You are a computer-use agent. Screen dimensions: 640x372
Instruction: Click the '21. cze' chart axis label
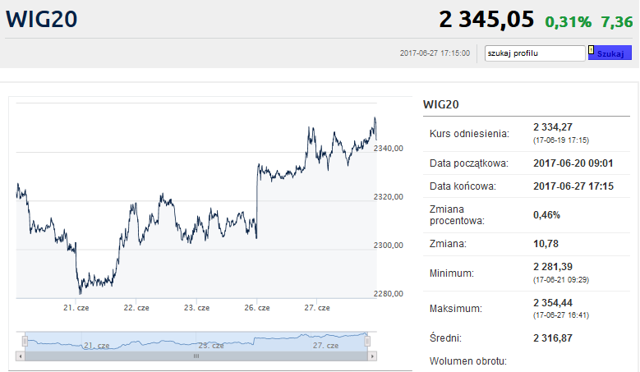click(x=76, y=308)
